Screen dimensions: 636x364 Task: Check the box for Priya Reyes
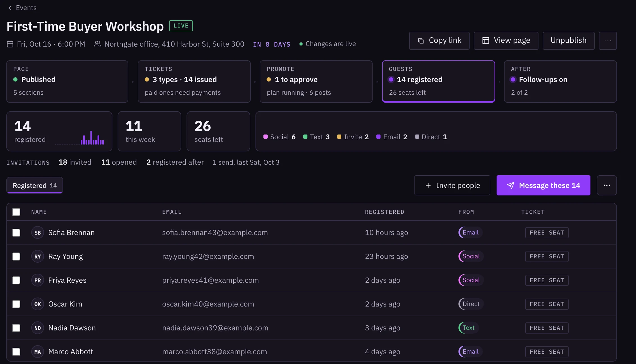tap(16, 280)
